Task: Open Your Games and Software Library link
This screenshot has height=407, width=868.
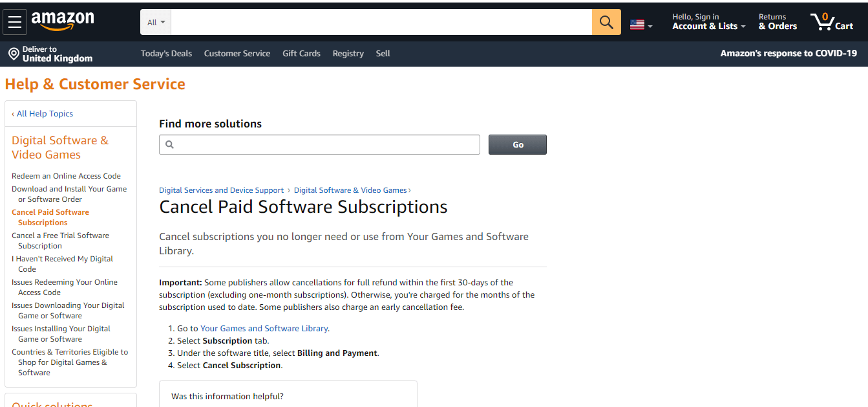Action: pos(264,328)
